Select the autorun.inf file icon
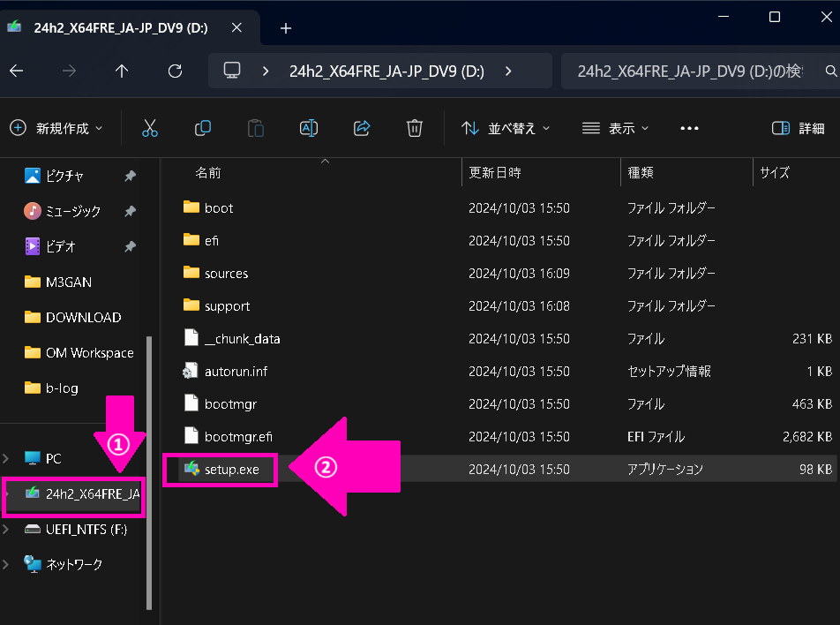840x625 pixels. [191, 371]
